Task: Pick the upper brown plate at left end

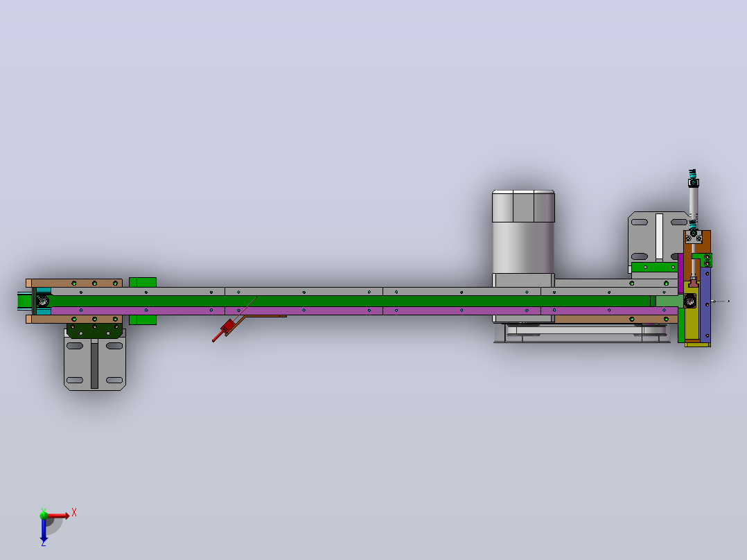Action: click(x=74, y=283)
